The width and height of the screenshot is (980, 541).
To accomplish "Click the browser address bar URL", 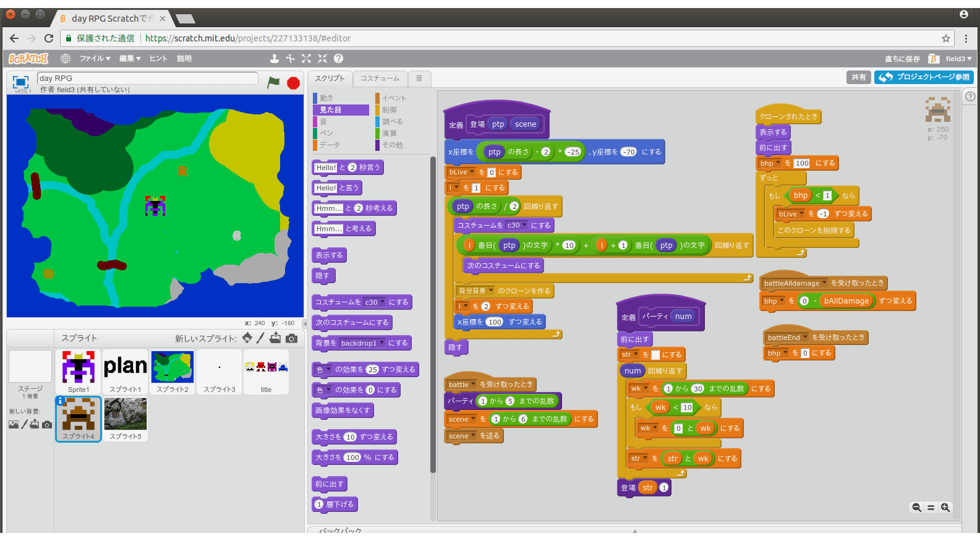I will coord(248,38).
